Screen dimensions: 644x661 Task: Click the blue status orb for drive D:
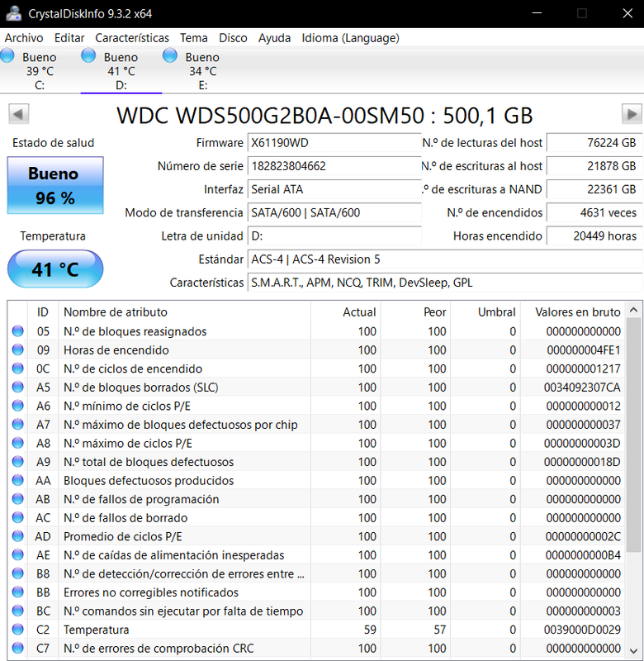click(88, 55)
